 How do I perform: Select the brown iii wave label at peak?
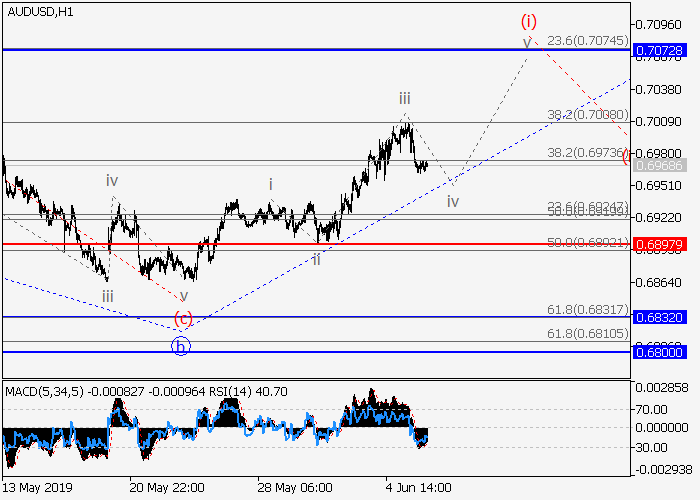coord(404,98)
